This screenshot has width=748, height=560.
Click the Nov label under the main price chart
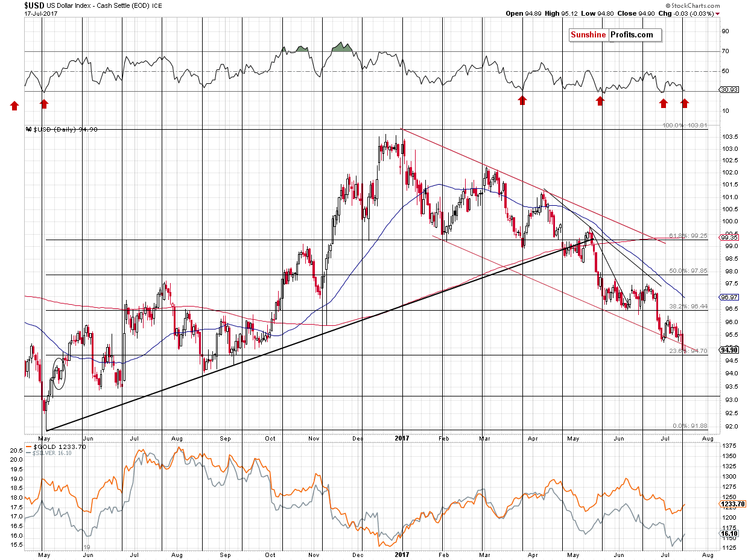point(313,439)
